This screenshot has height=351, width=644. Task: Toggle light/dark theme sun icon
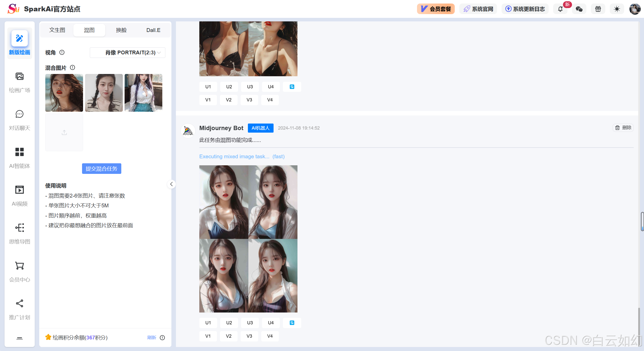coord(617,9)
